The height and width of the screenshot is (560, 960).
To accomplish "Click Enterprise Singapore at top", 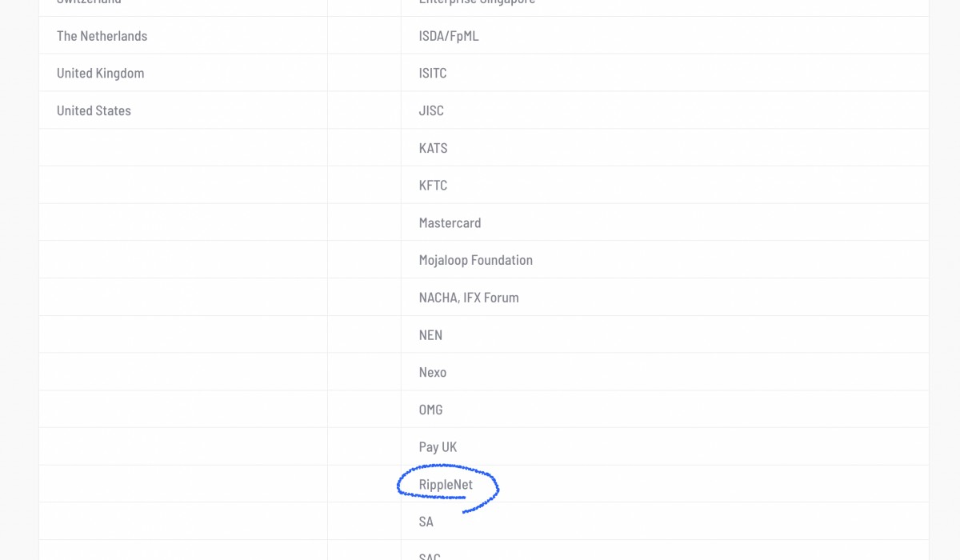I will [477, 2].
